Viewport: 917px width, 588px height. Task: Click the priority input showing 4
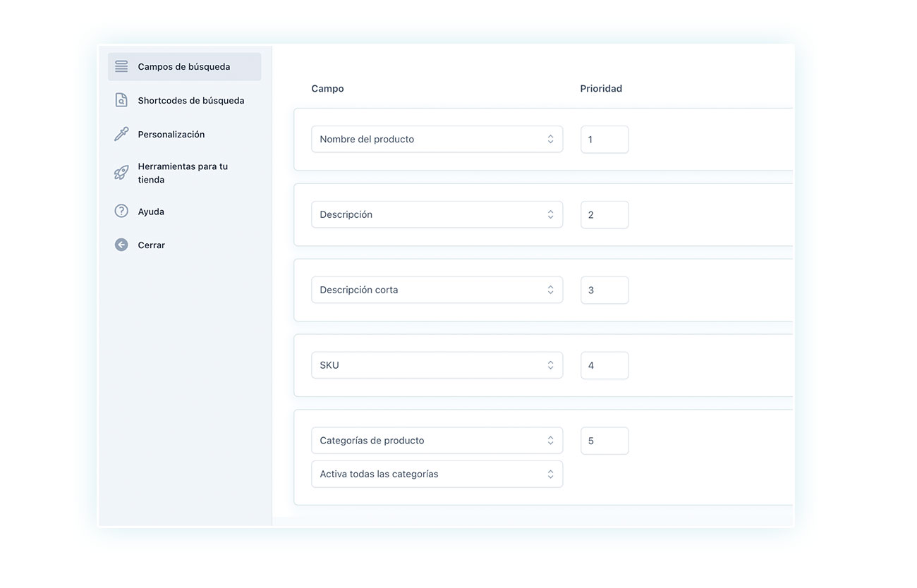(605, 365)
